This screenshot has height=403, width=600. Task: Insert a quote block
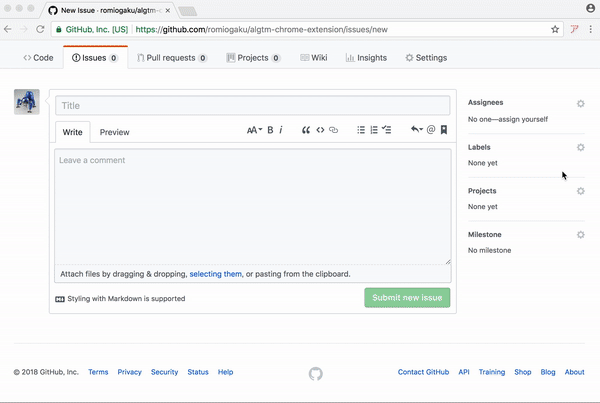306,130
